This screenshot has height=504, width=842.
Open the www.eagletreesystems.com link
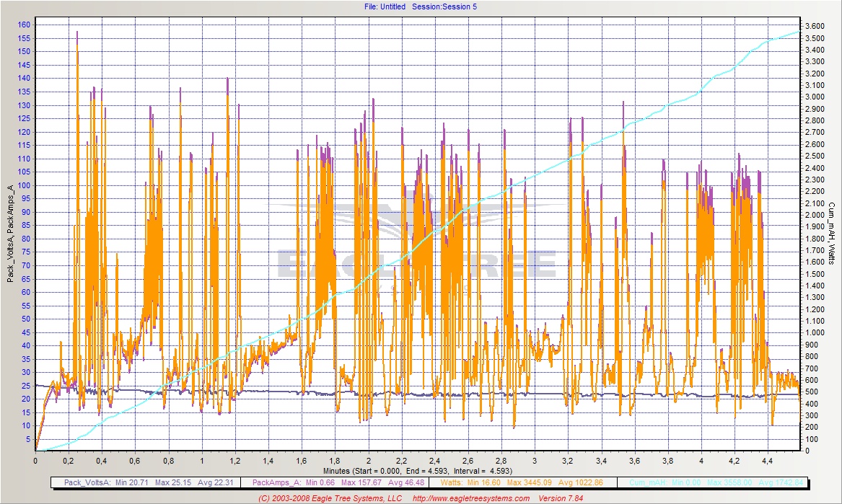[471, 498]
